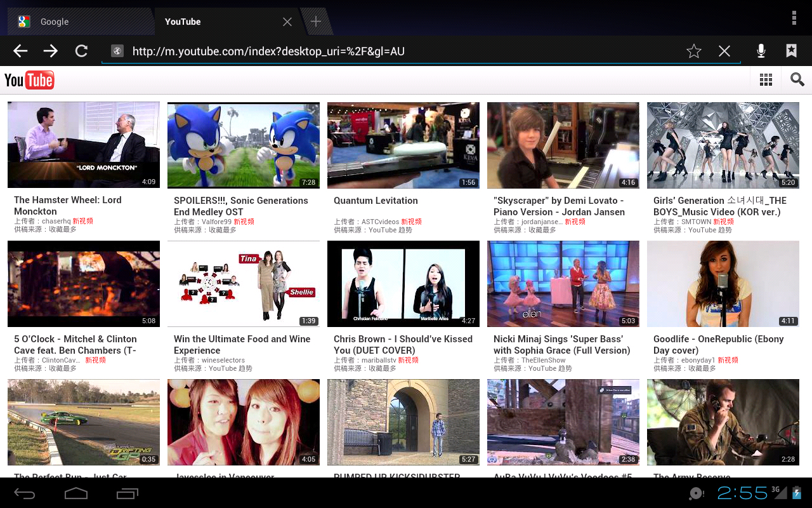
Task: Open the browser overflow menu
Action: click(794, 18)
